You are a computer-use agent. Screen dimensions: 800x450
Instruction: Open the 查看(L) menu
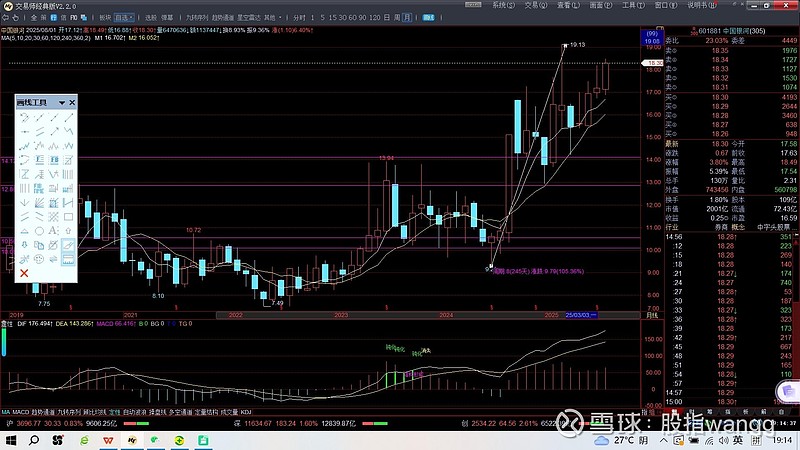click(568, 5)
